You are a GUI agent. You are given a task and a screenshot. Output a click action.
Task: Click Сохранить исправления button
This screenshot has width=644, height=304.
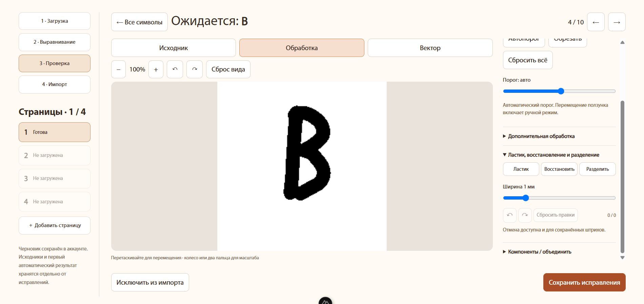click(x=584, y=282)
